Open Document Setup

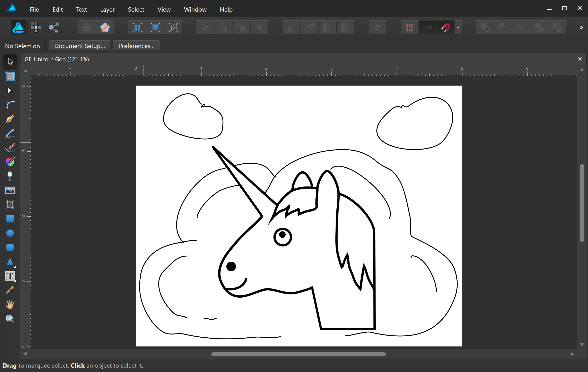point(79,46)
